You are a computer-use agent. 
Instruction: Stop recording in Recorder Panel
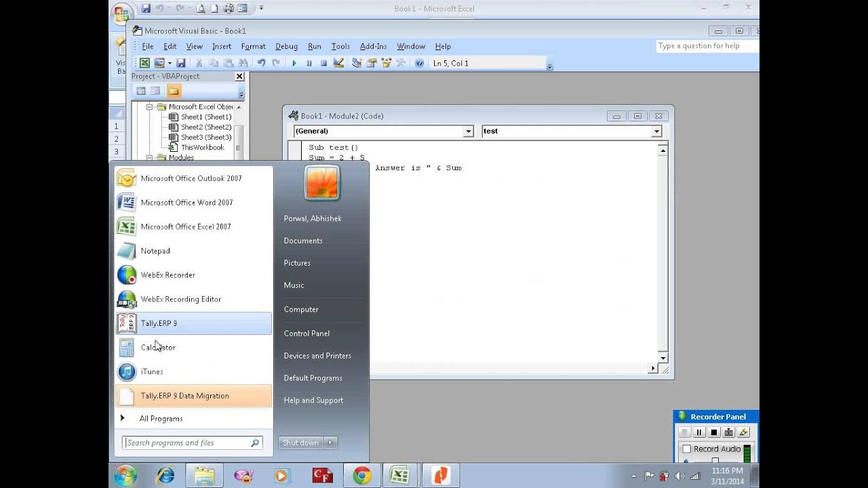click(714, 432)
